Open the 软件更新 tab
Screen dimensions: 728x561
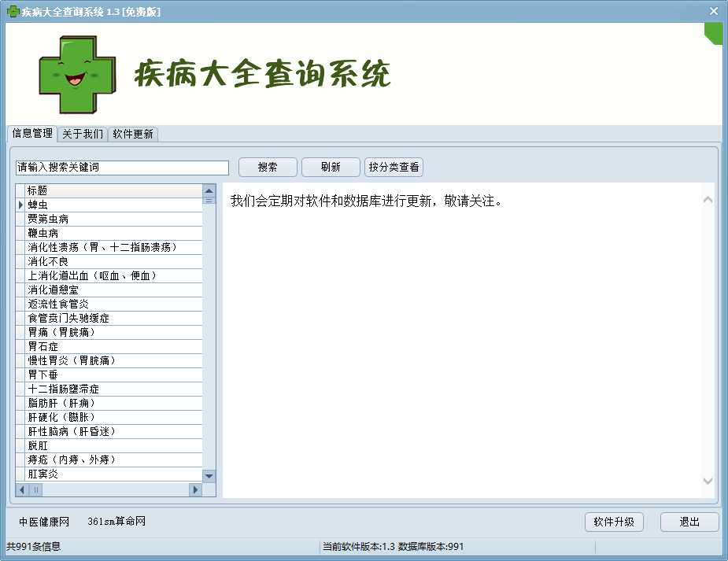[133, 135]
